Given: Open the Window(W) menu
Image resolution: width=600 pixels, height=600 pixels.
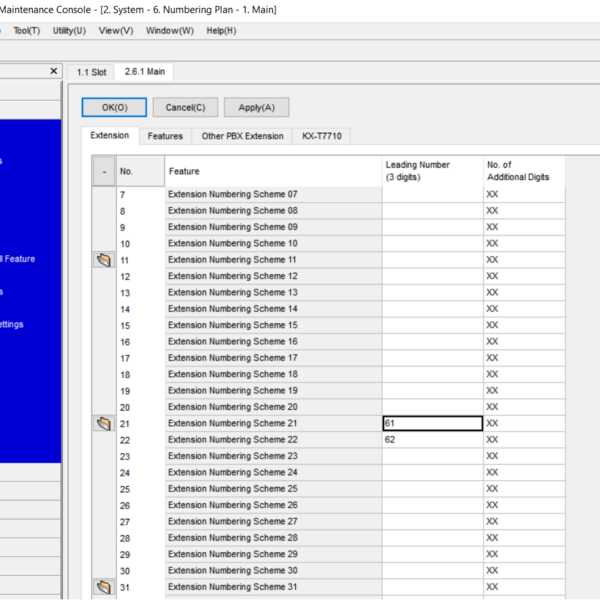Looking at the screenshot, I should coord(170,31).
